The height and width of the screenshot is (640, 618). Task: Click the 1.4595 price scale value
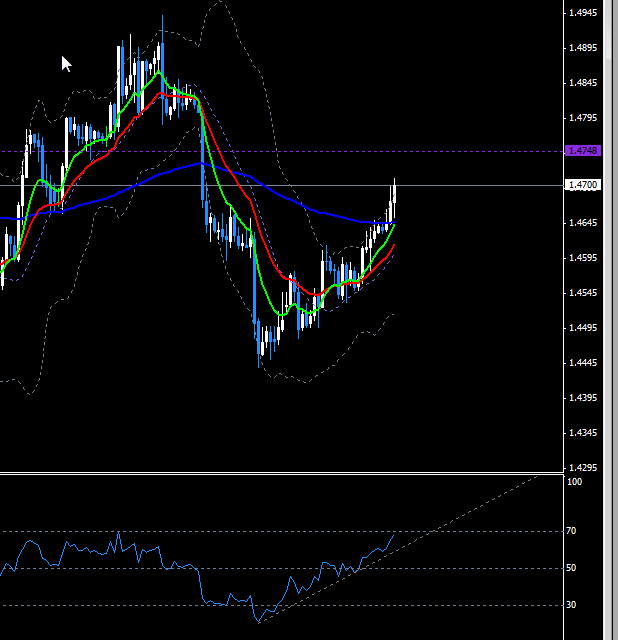pyautogui.click(x=582, y=258)
